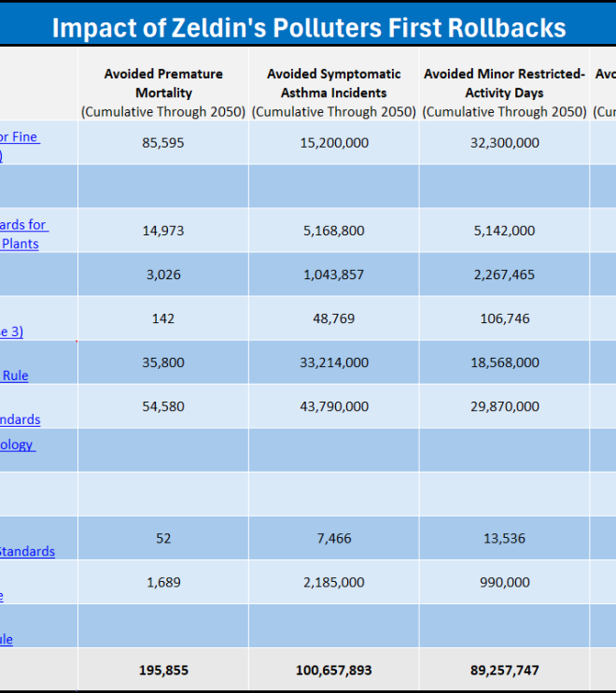Click the cell containing 1,043,857
This screenshot has height=693, width=616.
[x=334, y=275]
